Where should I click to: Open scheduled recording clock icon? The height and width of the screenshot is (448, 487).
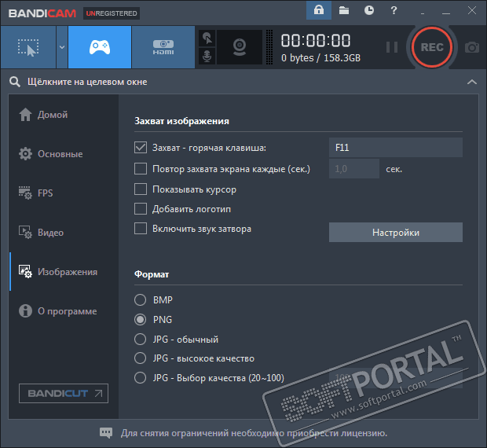tap(369, 10)
